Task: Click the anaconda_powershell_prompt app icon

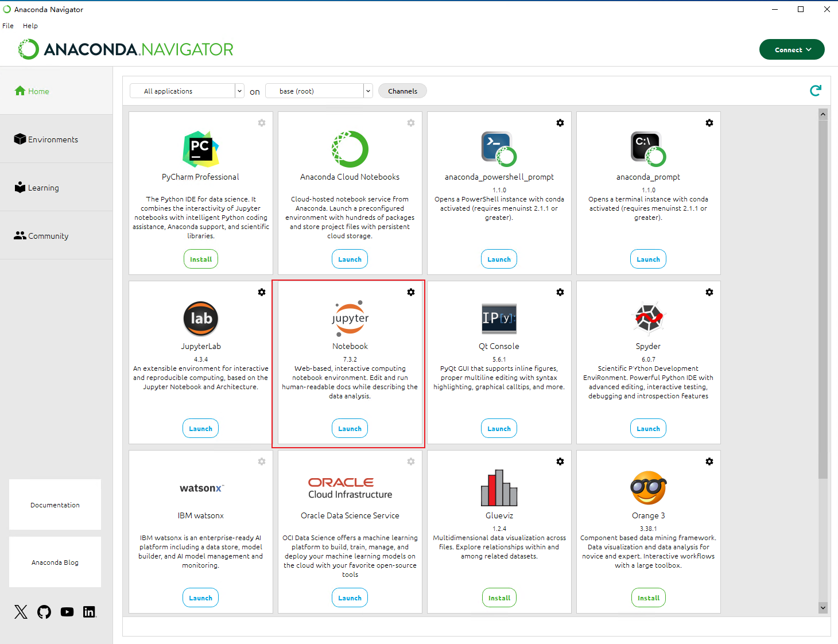Action: (x=499, y=149)
